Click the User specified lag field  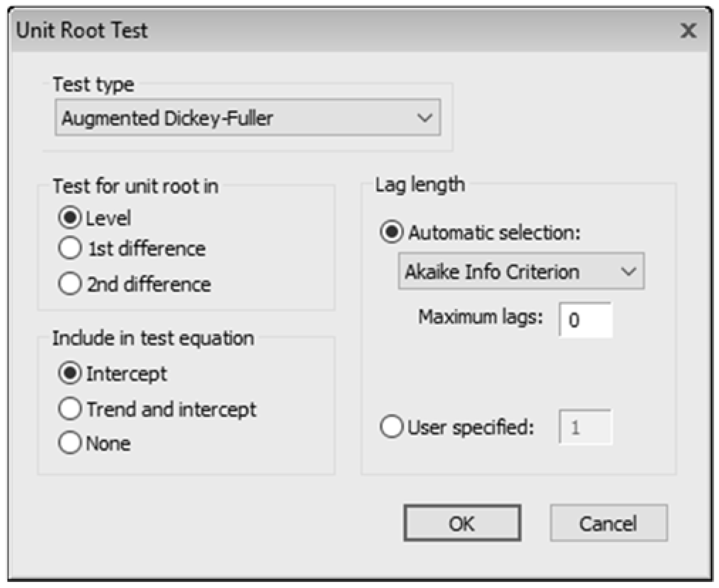585,427
